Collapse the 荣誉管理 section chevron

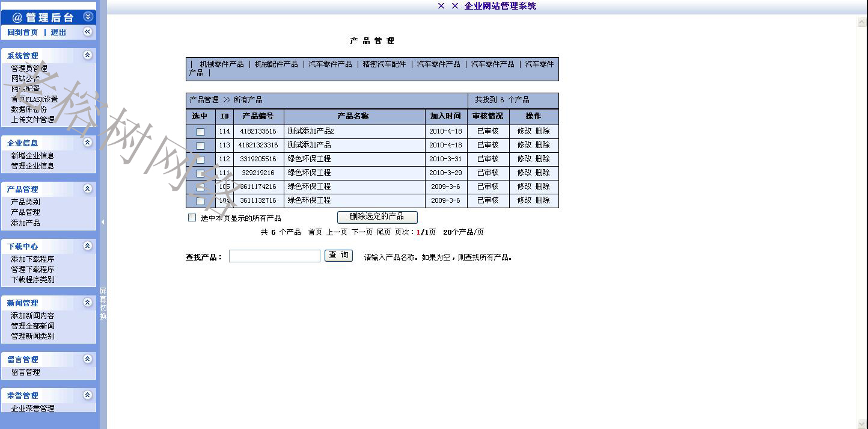[x=88, y=395]
